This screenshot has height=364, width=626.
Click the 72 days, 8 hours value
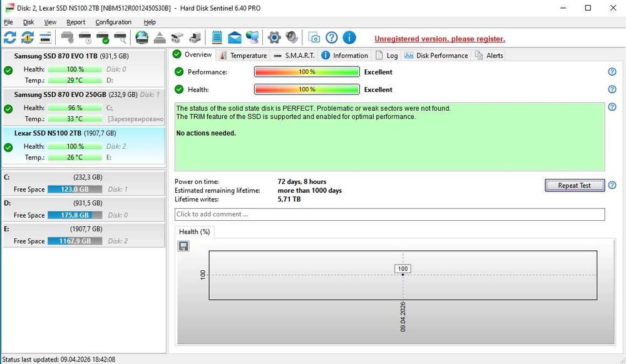tap(302, 182)
